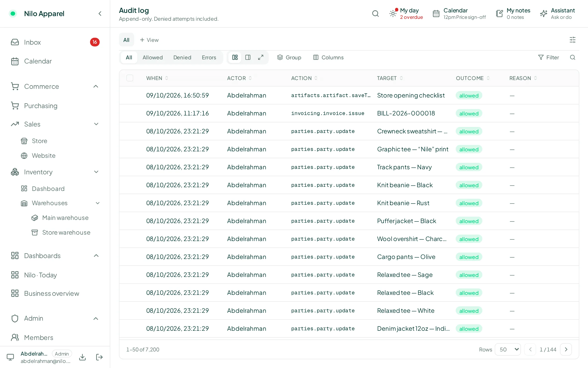Viewport: 588px width, 368px height.
Task: Sort by the WHEN column
Action: (x=157, y=78)
